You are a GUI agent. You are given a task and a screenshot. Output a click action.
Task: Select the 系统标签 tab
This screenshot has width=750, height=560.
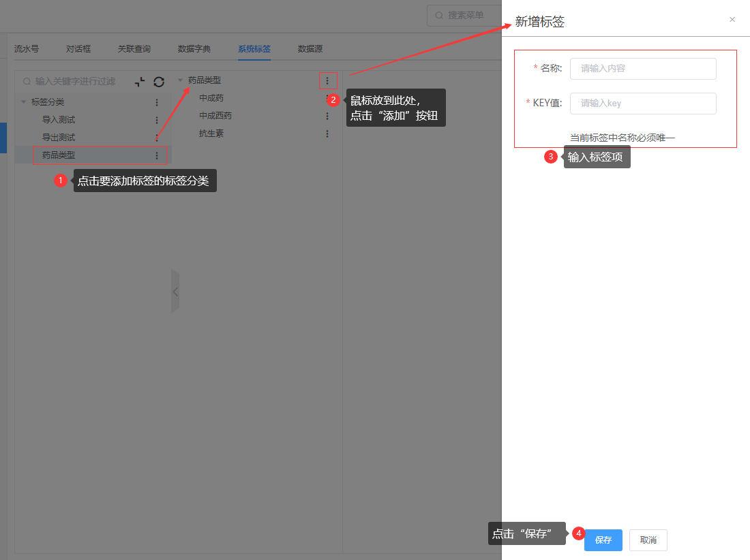254,49
